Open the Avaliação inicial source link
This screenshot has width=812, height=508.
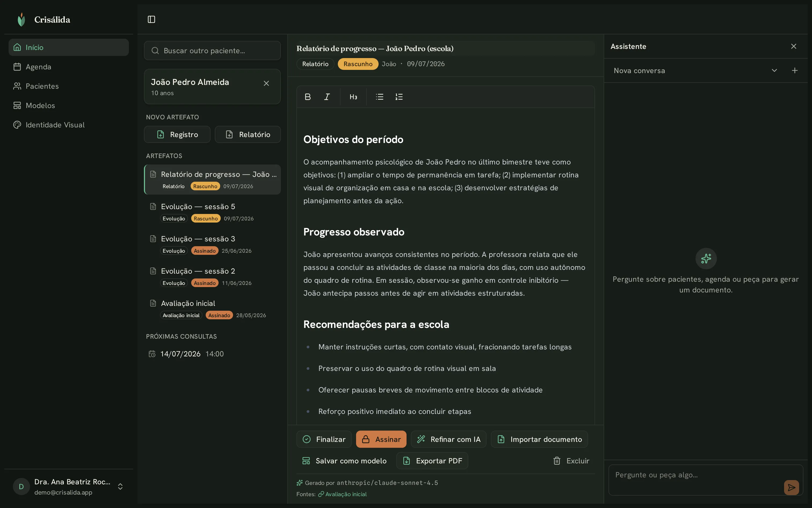pyautogui.click(x=342, y=494)
